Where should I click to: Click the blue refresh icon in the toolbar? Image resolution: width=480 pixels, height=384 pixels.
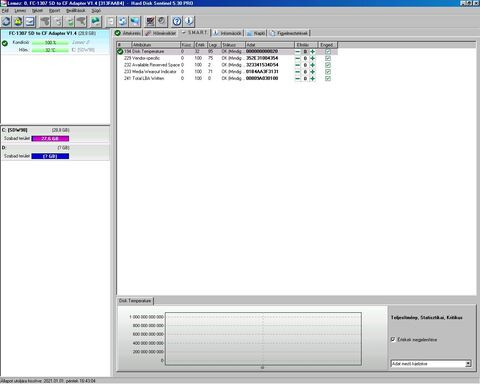click(6, 22)
